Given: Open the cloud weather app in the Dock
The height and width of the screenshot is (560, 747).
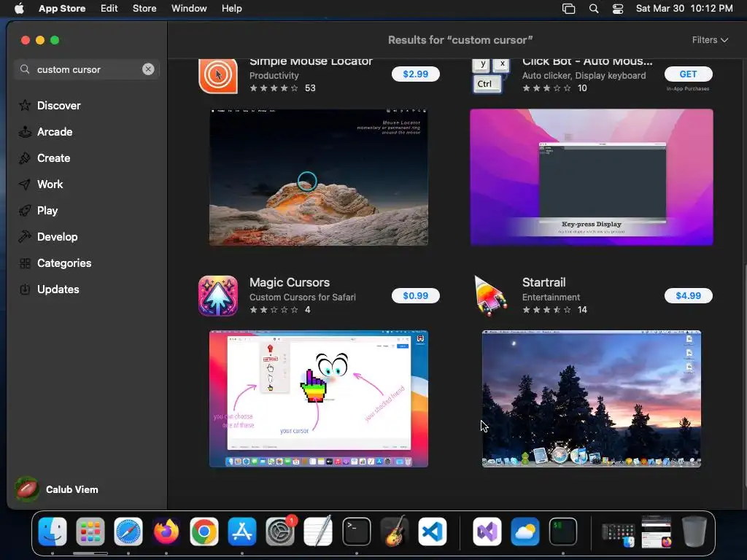Looking at the screenshot, I should [525, 532].
